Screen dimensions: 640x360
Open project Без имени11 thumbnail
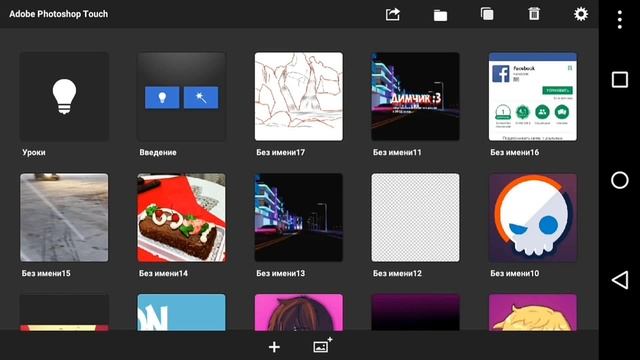tap(415, 96)
